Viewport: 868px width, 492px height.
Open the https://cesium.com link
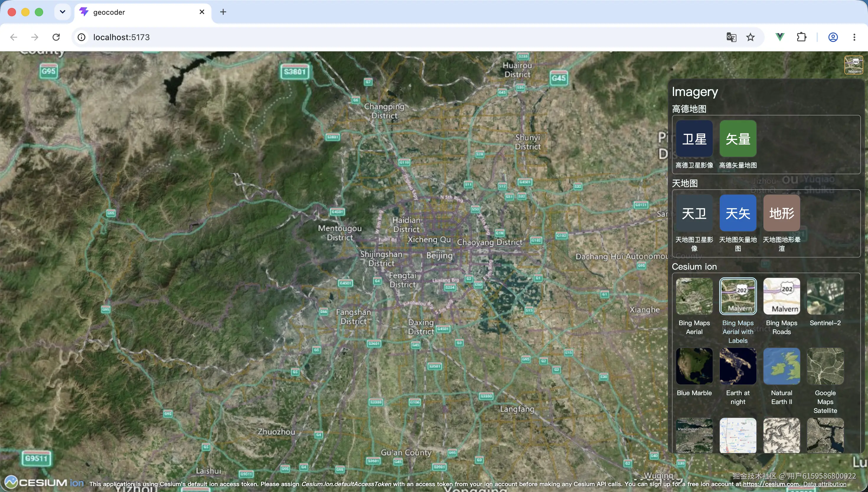coord(771,484)
